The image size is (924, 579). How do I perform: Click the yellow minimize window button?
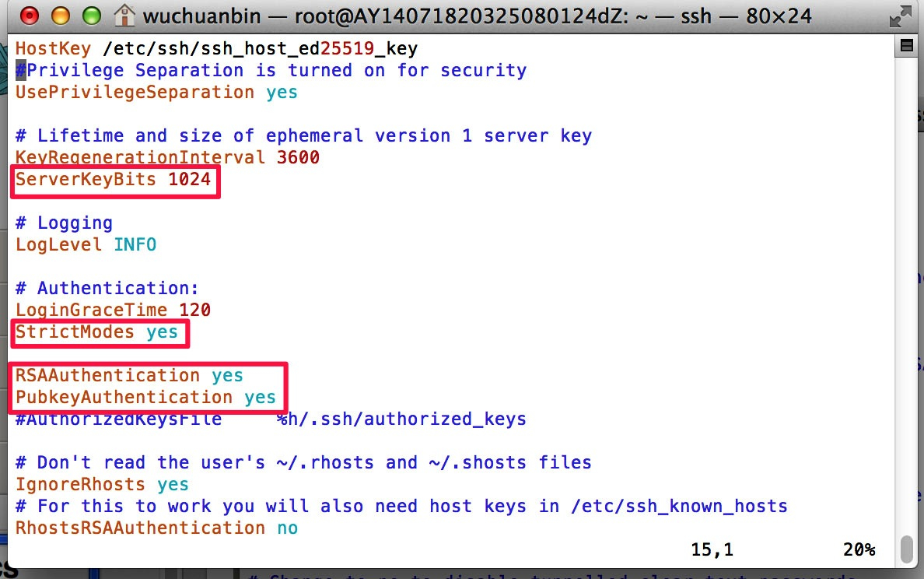tap(60, 16)
